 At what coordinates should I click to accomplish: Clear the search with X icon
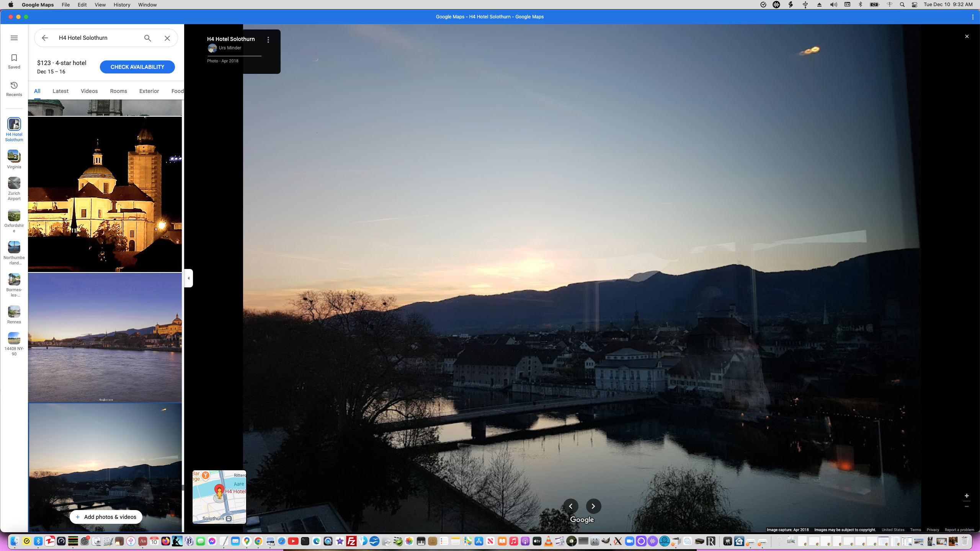coord(167,38)
